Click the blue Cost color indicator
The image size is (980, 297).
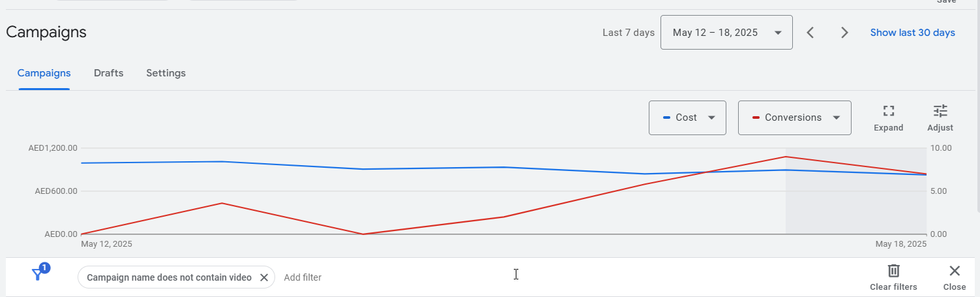[666, 117]
